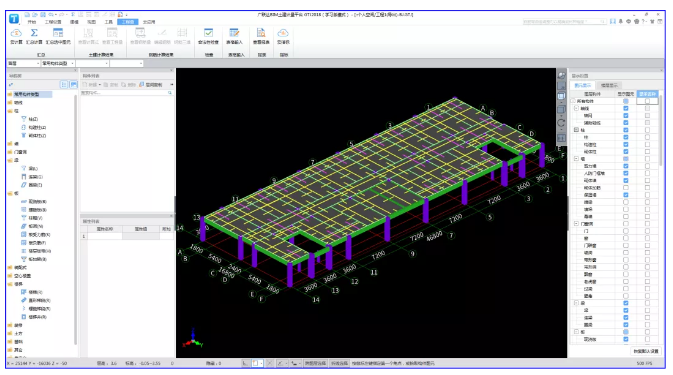The image size is (673, 375).
Task: Uncheck 显示图元 for the 连梁 row
Action: (x=626, y=318)
